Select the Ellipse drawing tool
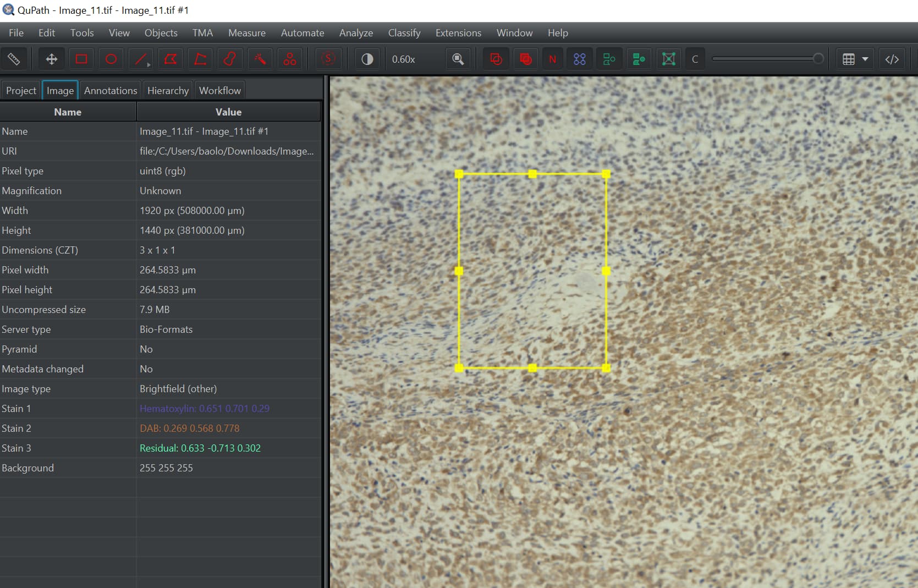 click(x=111, y=59)
